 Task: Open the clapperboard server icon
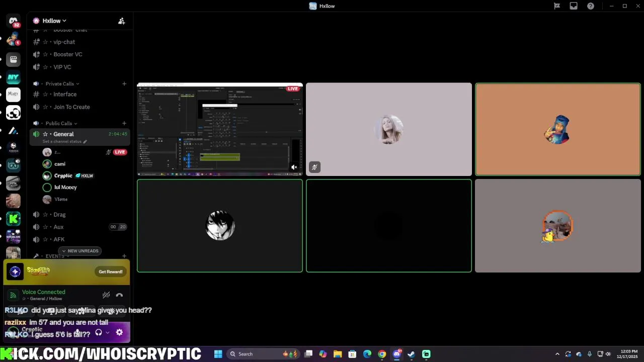tap(13, 59)
